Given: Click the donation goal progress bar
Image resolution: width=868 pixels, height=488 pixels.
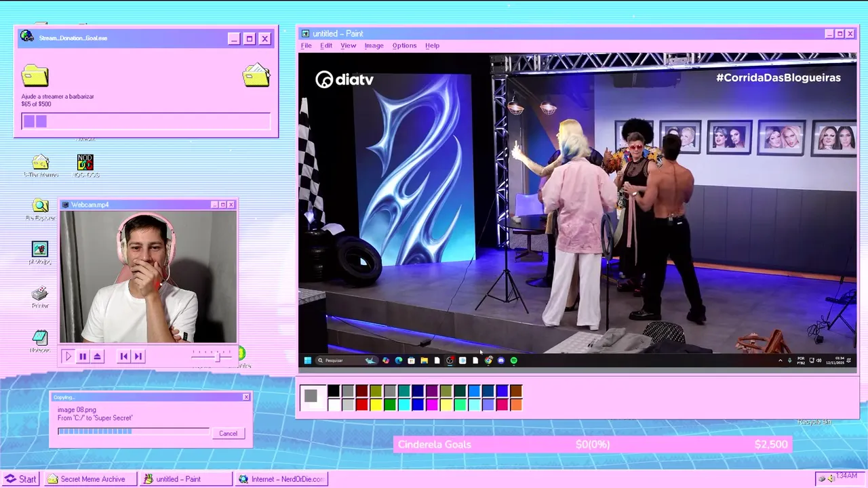Looking at the screenshot, I should pyautogui.click(x=146, y=121).
